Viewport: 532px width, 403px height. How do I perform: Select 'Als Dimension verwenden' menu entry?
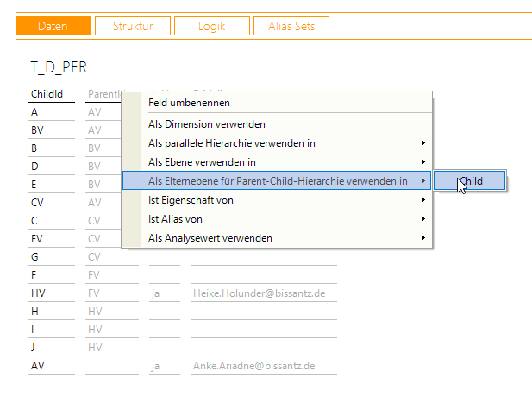[207, 124]
